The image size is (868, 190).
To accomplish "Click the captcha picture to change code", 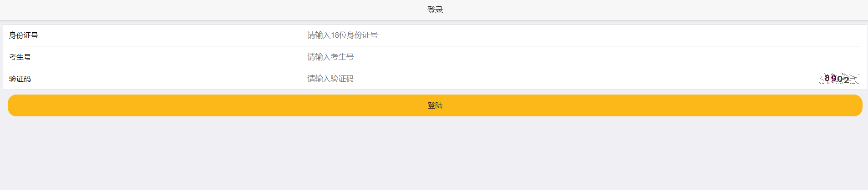I will pos(839,79).
